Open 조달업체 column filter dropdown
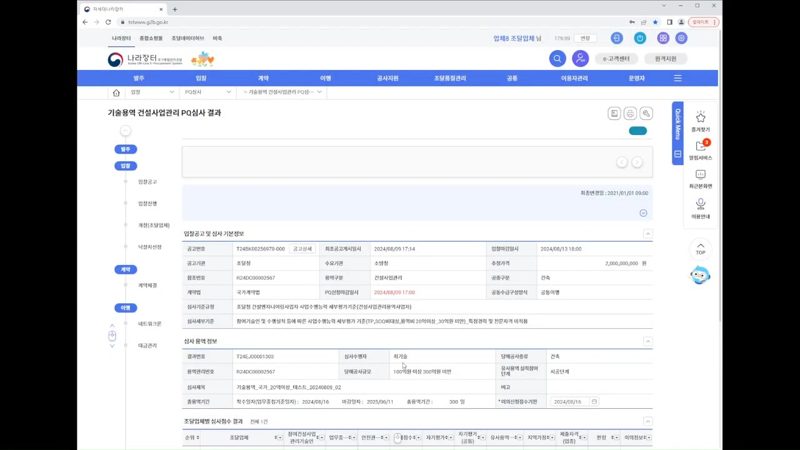This screenshot has width=800, height=450. 279,438
